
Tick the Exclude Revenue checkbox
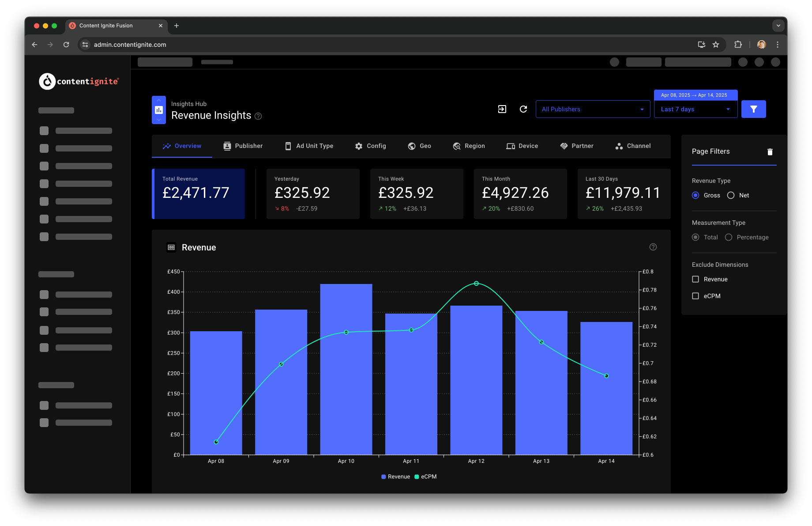coord(695,279)
